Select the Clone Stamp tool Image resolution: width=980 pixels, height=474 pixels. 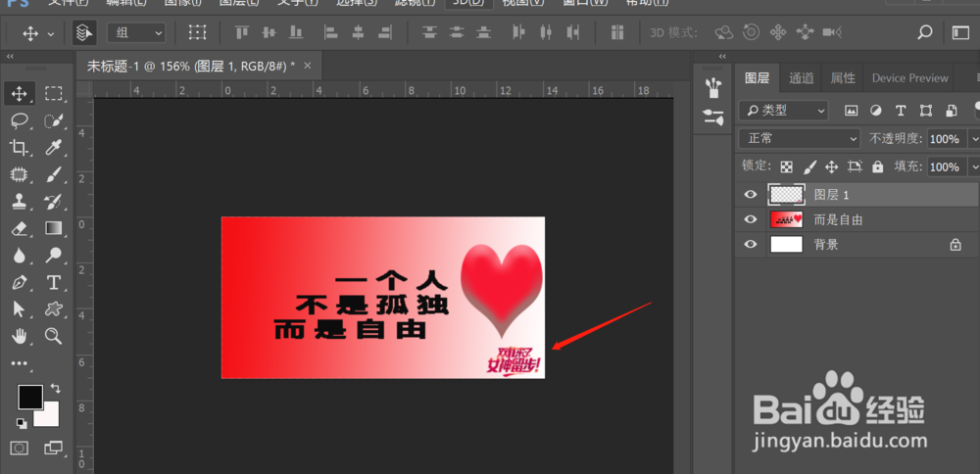[19, 202]
